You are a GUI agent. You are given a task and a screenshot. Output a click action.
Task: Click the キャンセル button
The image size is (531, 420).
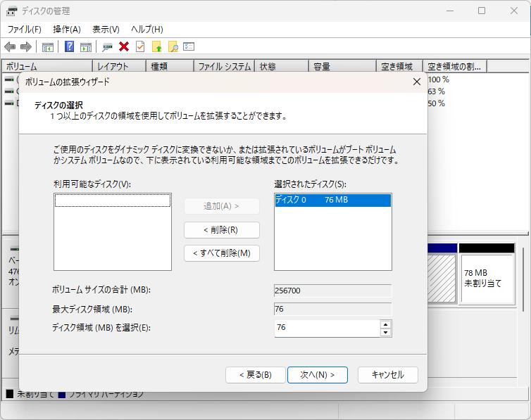[x=388, y=375]
